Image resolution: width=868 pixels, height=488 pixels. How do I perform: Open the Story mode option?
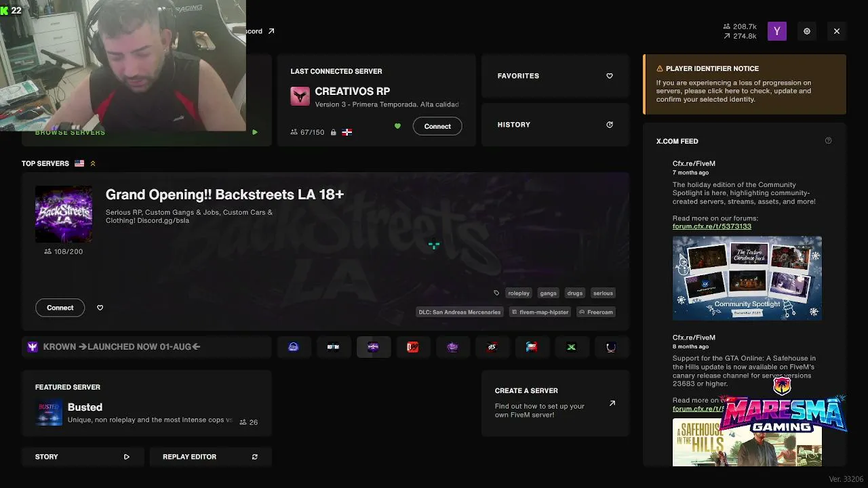83,457
